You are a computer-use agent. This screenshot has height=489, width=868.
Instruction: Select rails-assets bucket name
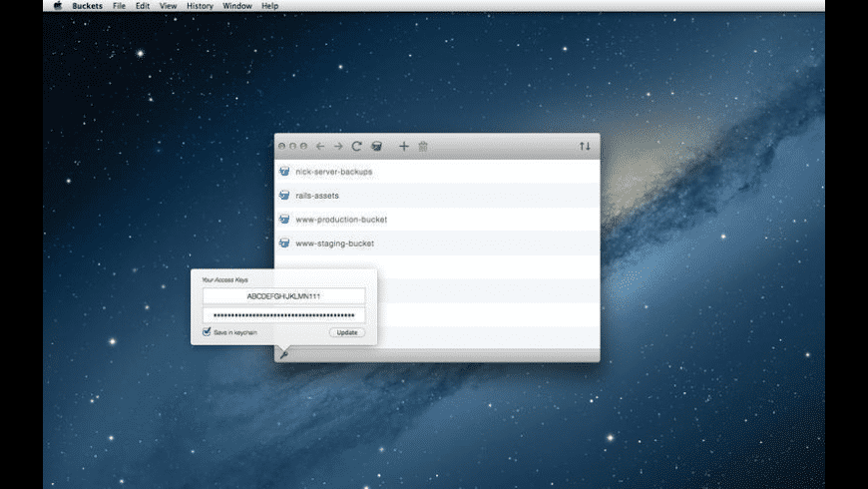tap(317, 196)
